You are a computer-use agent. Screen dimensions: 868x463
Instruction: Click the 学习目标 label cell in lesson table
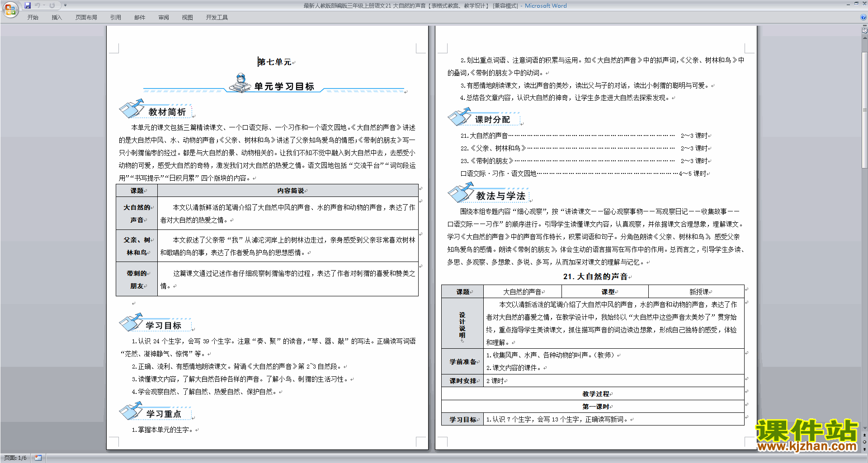(x=462, y=419)
